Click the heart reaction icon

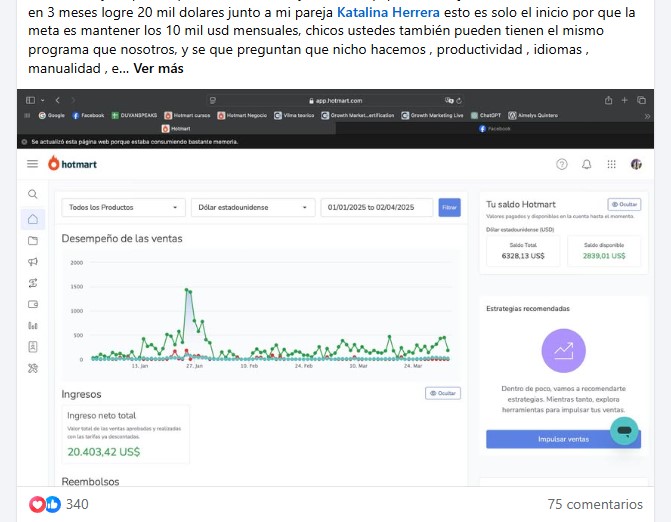37,504
